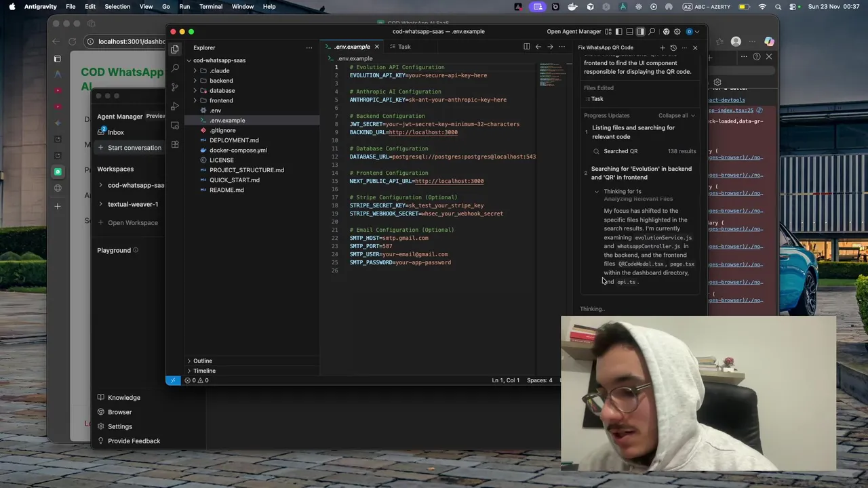Open DEPLOYMENT.md in Explorer
The image size is (868, 488).
(x=234, y=140)
